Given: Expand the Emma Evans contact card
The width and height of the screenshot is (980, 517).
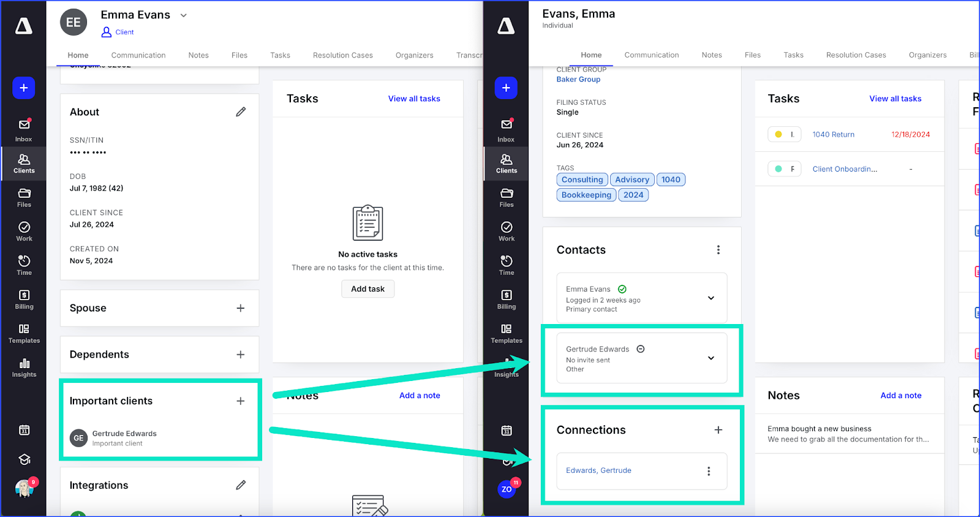Looking at the screenshot, I should point(711,298).
